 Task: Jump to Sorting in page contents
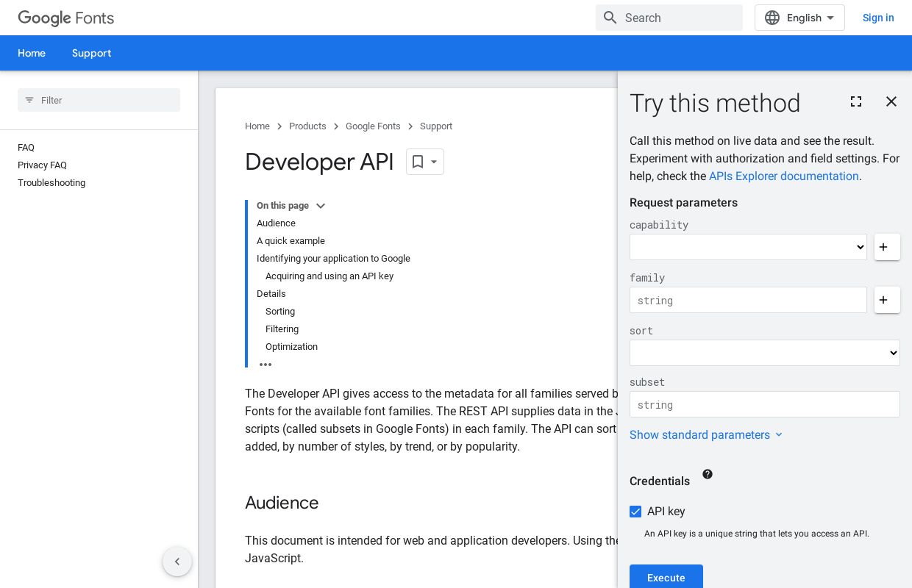(280, 312)
